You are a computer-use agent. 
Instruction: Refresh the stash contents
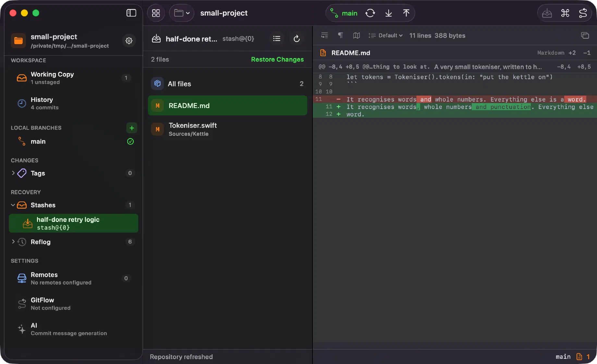[297, 39]
